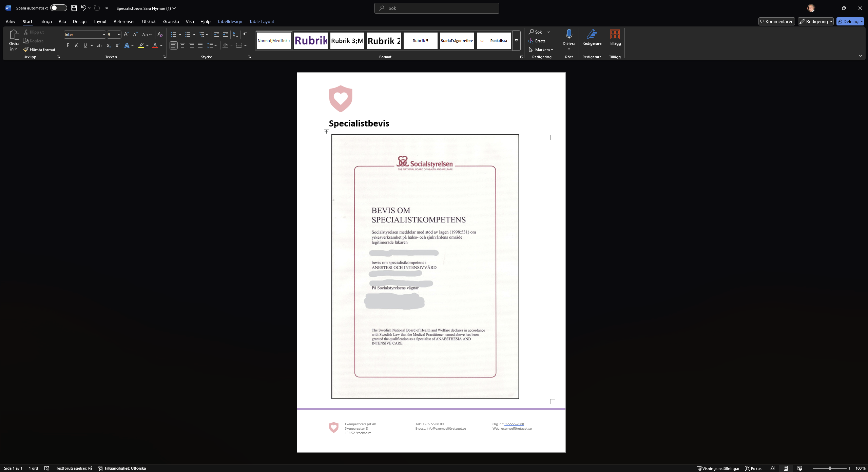This screenshot has width=868, height=472.
Task: Toggle the paragraph marks (pilcrow) icon
Action: point(245,35)
